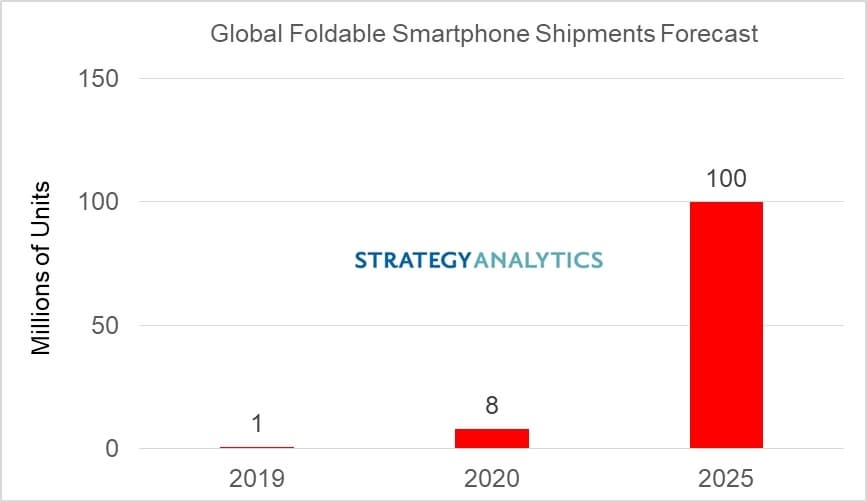Click the chart title about foldable smartphone shipments
The height and width of the screenshot is (502, 867).
[484, 34]
